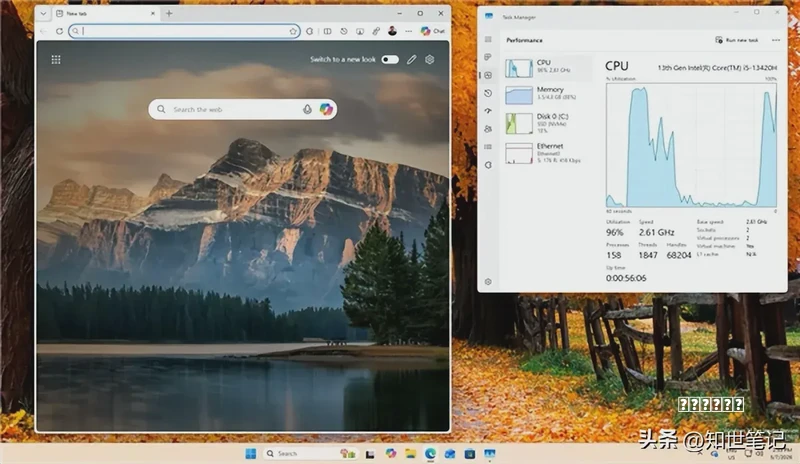Image resolution: width=800 pixels, height=464 pixels.
Task: Click the 96% utilization value
Action: 614,232
